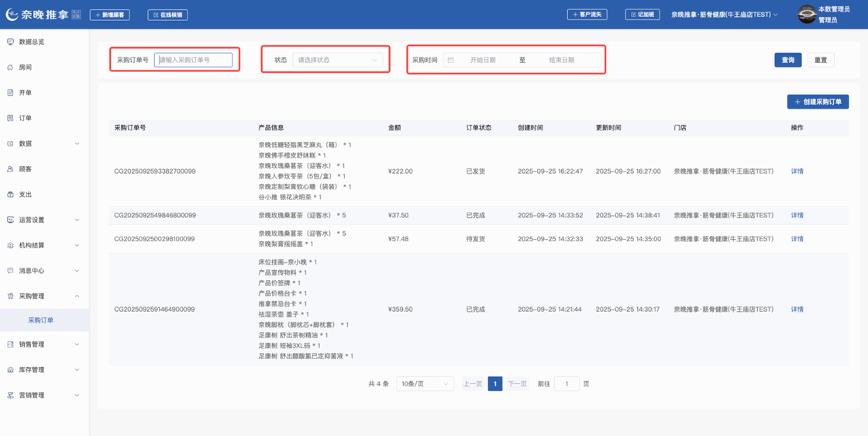Open the 10条/页 page size dropdown
This screenshot has height=436, width=868.
tap(425, 384)
